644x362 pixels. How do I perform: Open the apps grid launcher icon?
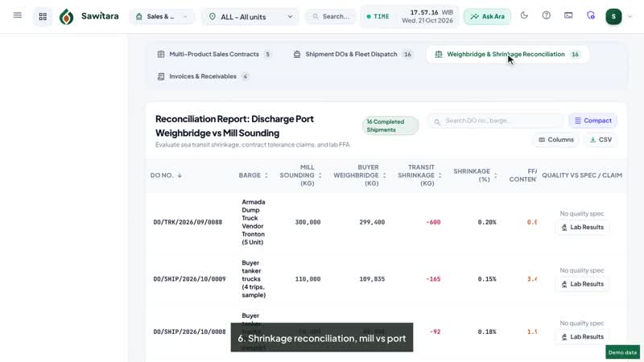(43, 16)
